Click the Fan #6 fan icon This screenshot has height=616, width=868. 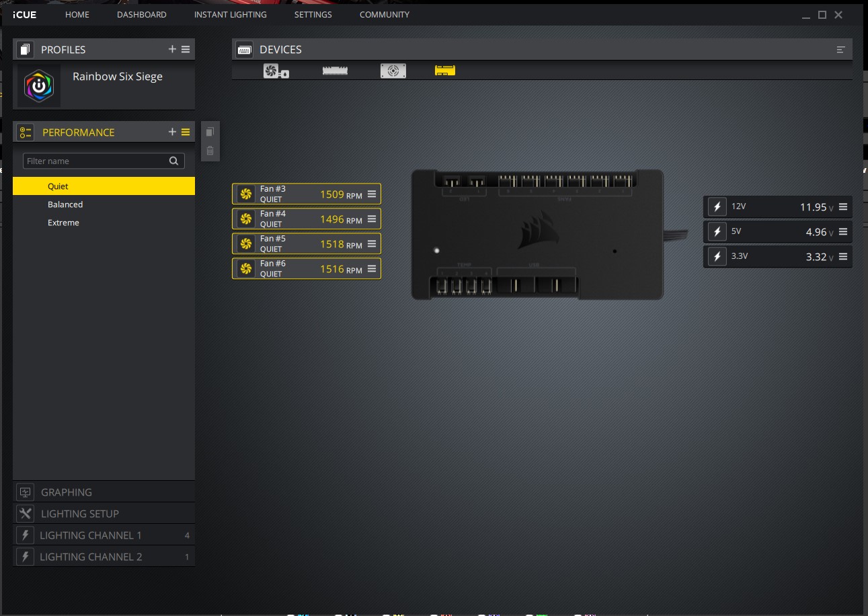click(x=245, y=269)
